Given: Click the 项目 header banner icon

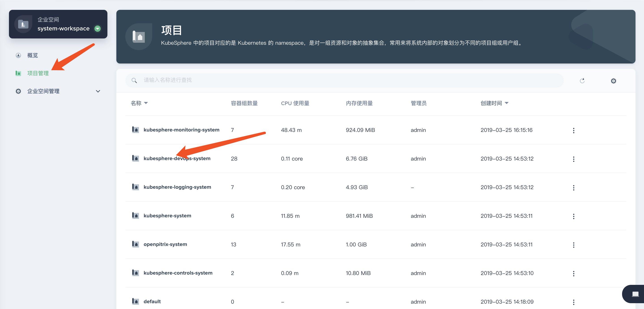Looking at the screenshot, I should point(139,36).
